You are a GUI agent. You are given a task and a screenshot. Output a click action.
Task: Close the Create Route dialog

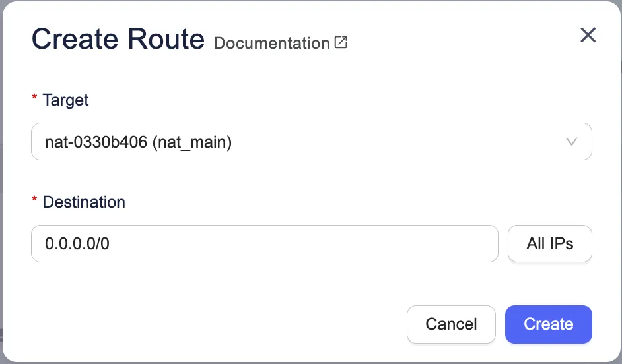coord(588,36)
